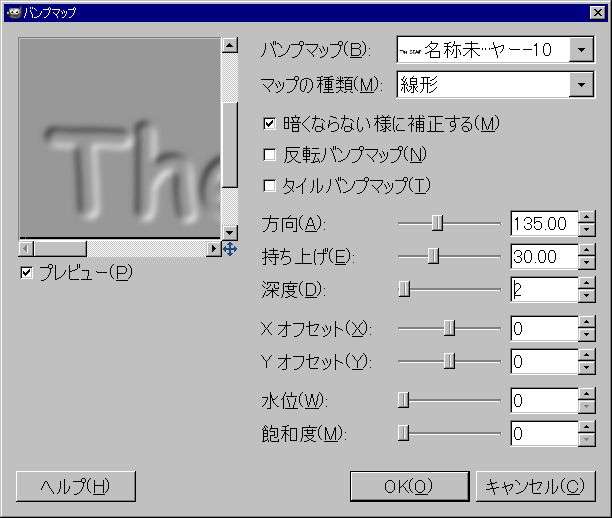Confirm with the OK(O) button
Viewport: 612px width, 518px height.
click(x=409, y=486)
